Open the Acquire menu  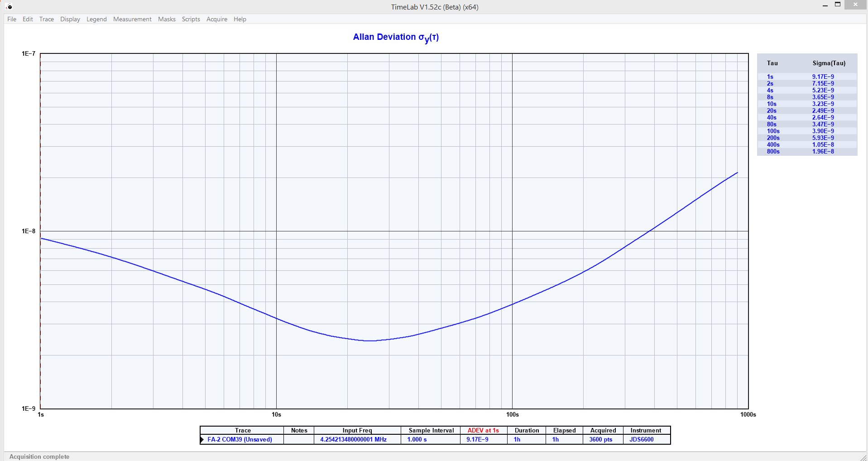click(x=217, y=19)
